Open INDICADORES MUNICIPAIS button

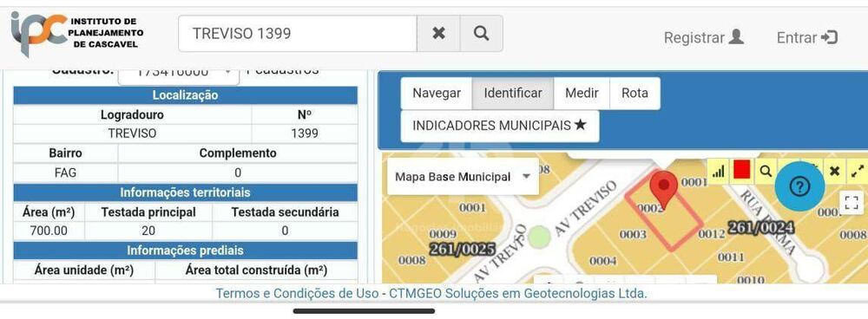click(x=499, y=126)
